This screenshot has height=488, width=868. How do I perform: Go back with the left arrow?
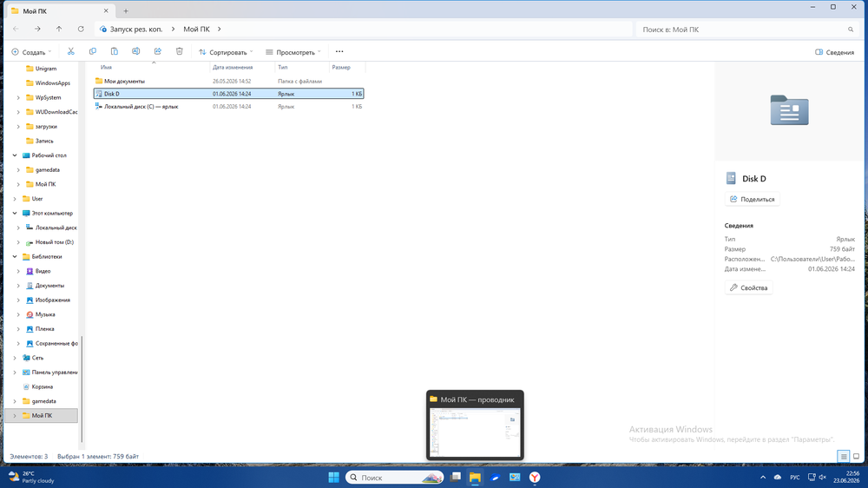16,29
